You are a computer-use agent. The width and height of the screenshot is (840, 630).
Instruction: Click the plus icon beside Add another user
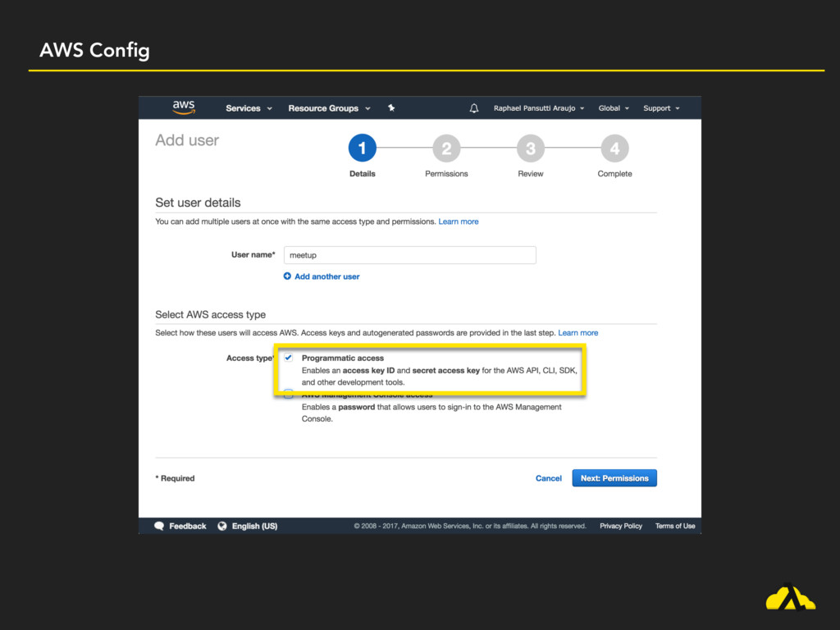[287, 276]
